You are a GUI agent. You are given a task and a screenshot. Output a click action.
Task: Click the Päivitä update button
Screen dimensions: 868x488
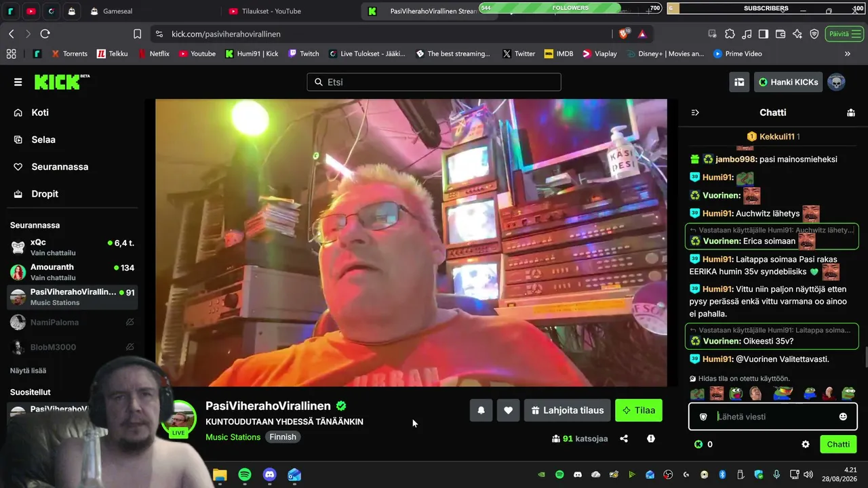844,34
